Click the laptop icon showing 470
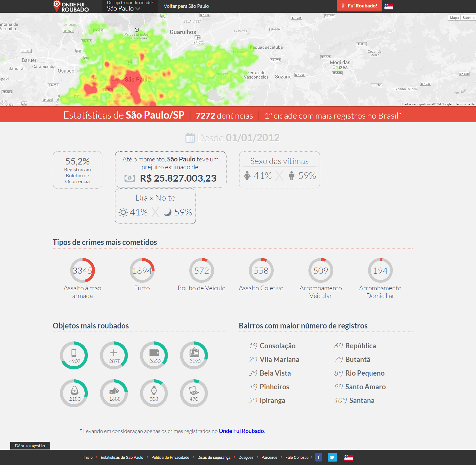Viewport: 476px width, 465px height. pos(194,391)
